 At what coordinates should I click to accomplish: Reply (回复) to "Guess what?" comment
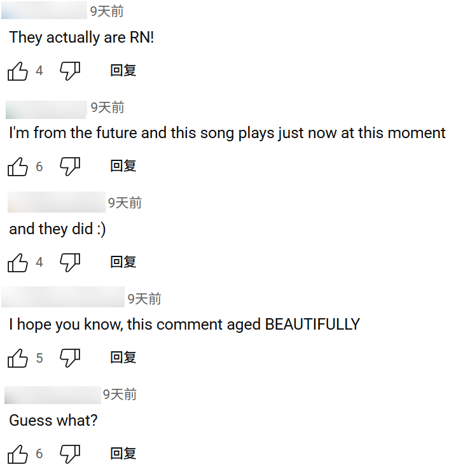click(x=123, y=454)
